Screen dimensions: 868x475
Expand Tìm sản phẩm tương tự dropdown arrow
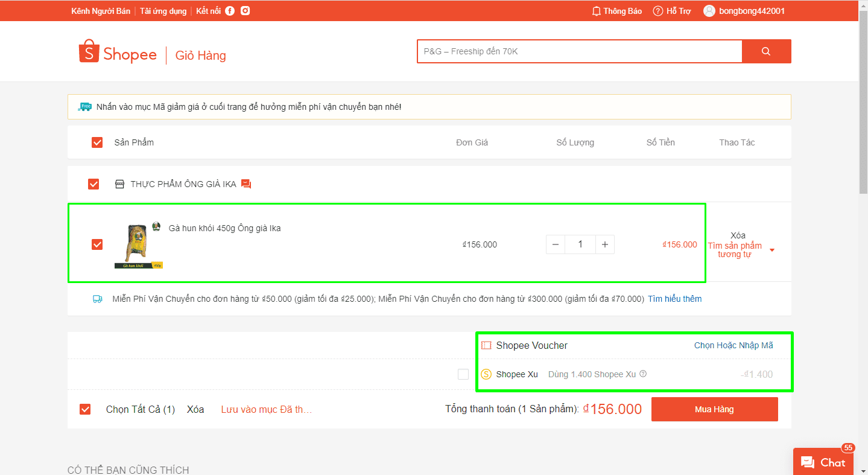tap(772, 250)
